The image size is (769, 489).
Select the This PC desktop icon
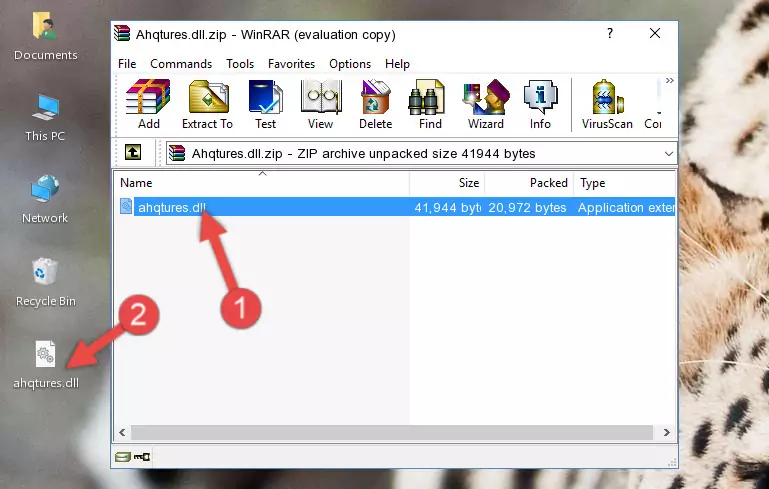45,118
